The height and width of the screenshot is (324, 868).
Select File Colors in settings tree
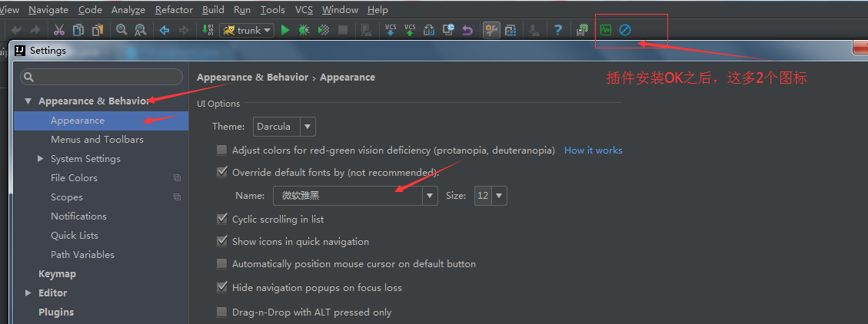[x=74, y=178]
